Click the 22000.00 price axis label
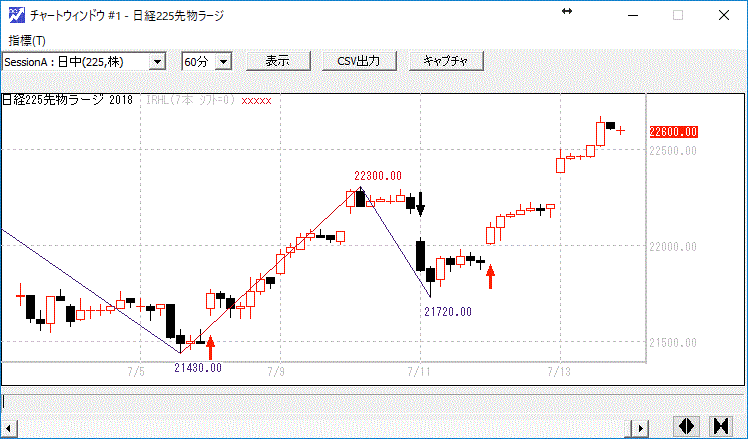748x439 pixels. point(673,247)
